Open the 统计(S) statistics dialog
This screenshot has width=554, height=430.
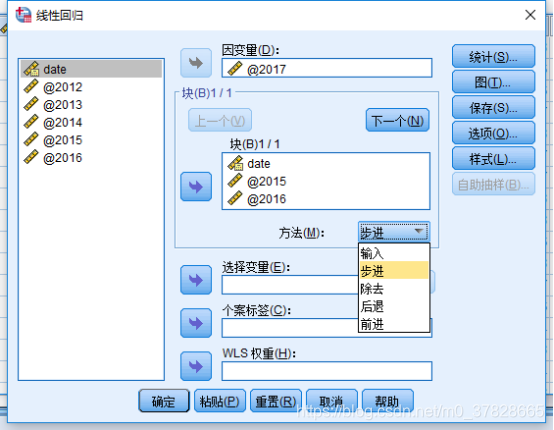tap(493, 57)
